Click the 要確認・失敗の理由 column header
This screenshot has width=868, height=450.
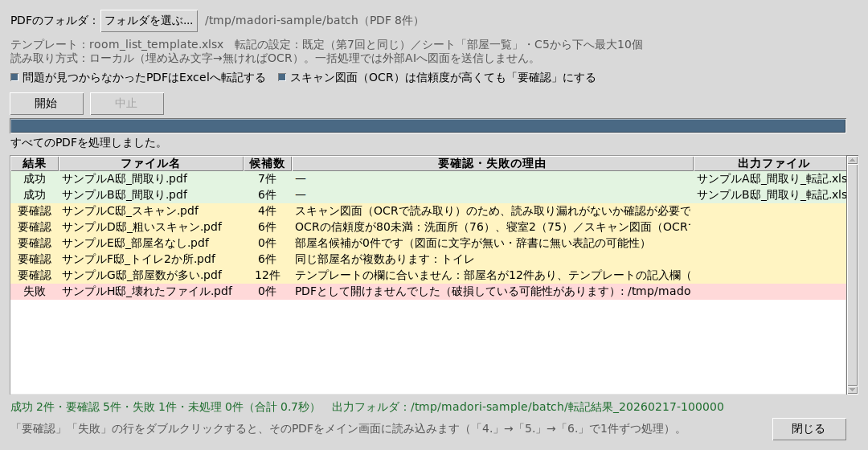[492, 163]
